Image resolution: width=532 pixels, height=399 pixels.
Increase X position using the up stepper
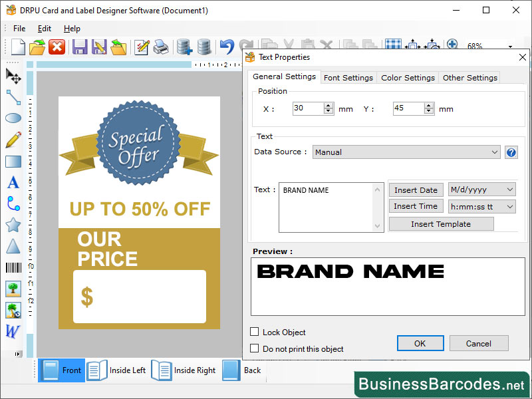329,105
